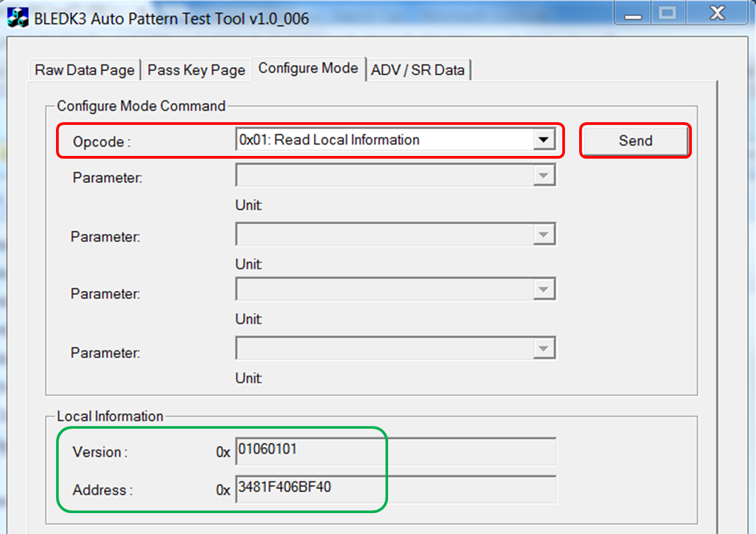Open the second Parameter dropdown
The width and height of the screenshot is (756, 534).
click(543, 235)
